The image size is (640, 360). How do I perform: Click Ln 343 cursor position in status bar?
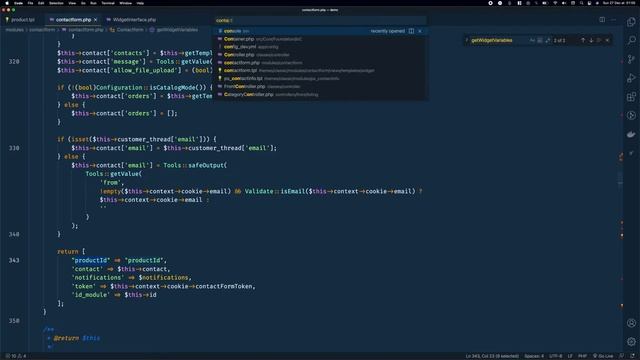pos(492,356)
